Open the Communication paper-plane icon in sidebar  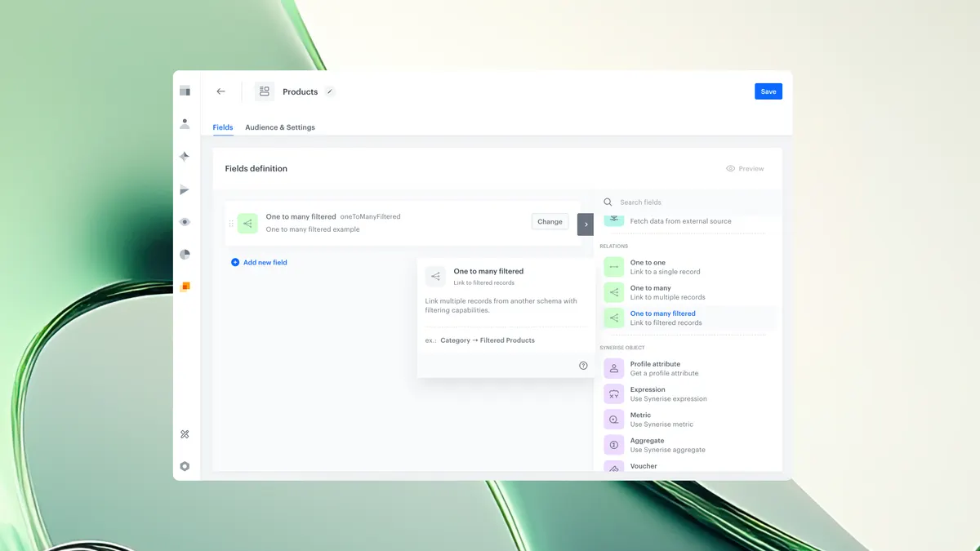click(185, 189)
